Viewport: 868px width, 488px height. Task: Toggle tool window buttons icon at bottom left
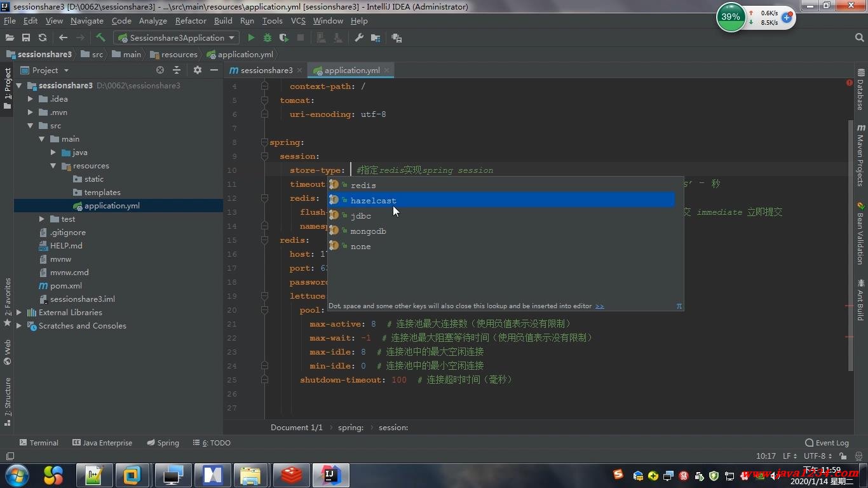(10, 456)
